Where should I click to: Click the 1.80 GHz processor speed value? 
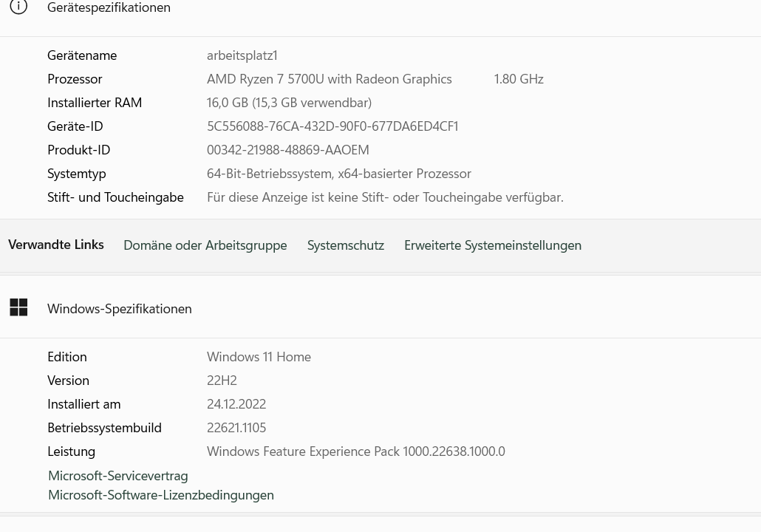coord(519,79)
